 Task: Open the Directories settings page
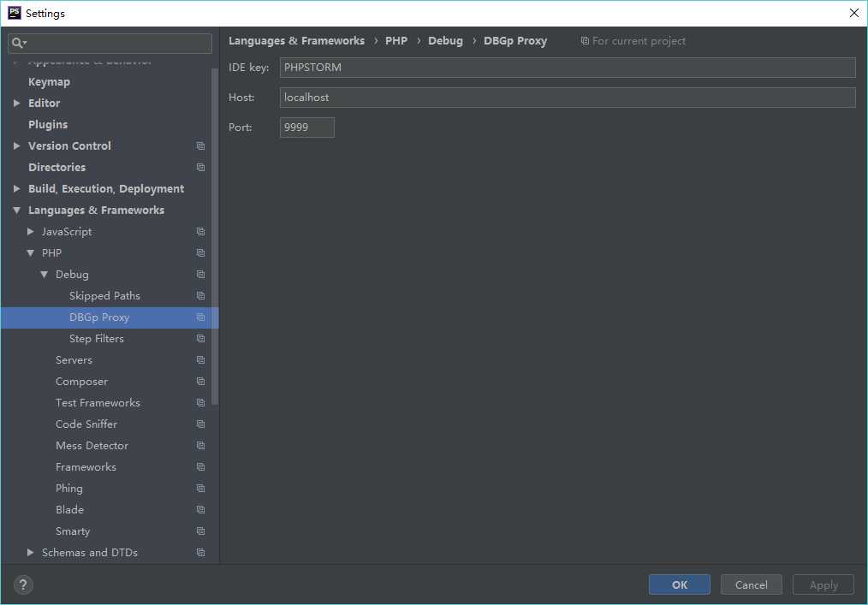click(x=57, y=167)
